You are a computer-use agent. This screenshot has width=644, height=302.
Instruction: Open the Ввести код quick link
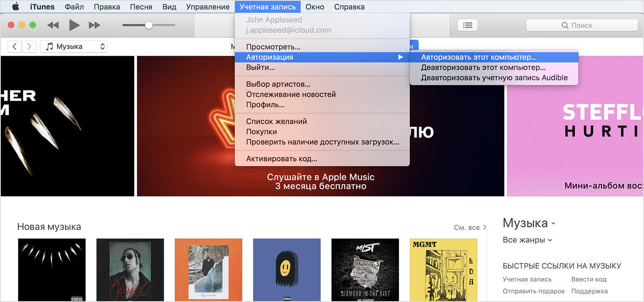tap(589, 279)
